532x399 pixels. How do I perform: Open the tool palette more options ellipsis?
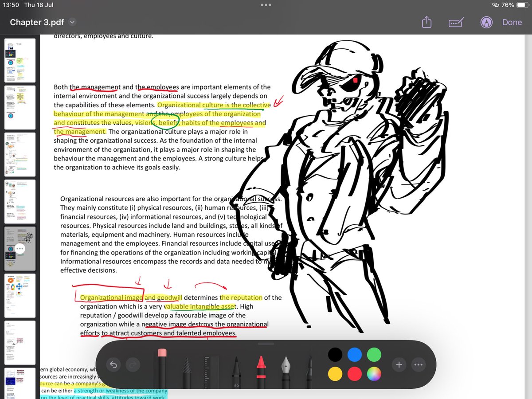[419, 365]
